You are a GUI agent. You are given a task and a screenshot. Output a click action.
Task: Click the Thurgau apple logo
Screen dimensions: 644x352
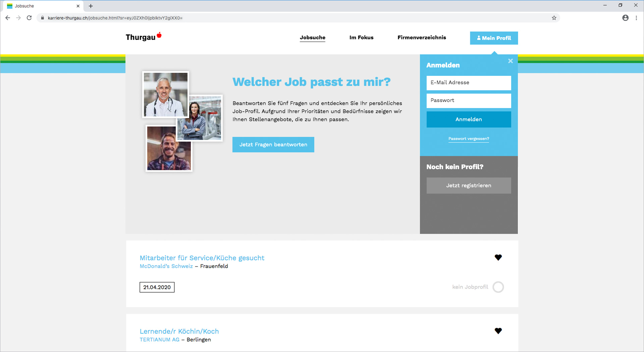coord(144,37)
